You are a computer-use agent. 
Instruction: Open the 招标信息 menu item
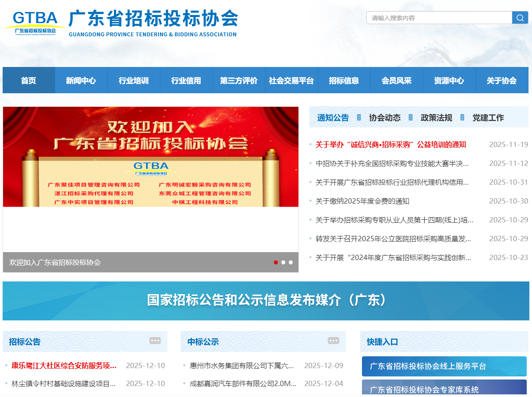[344, 81]
